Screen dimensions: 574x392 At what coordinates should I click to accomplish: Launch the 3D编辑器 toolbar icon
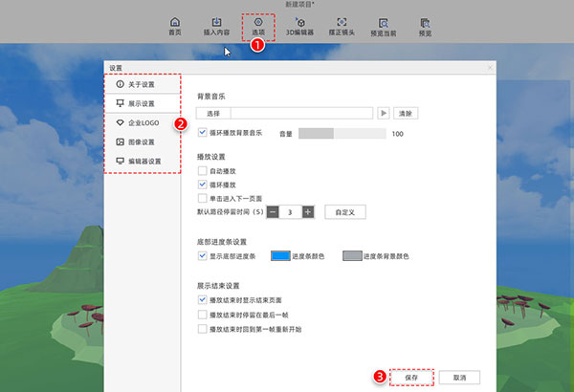[299, 26]
